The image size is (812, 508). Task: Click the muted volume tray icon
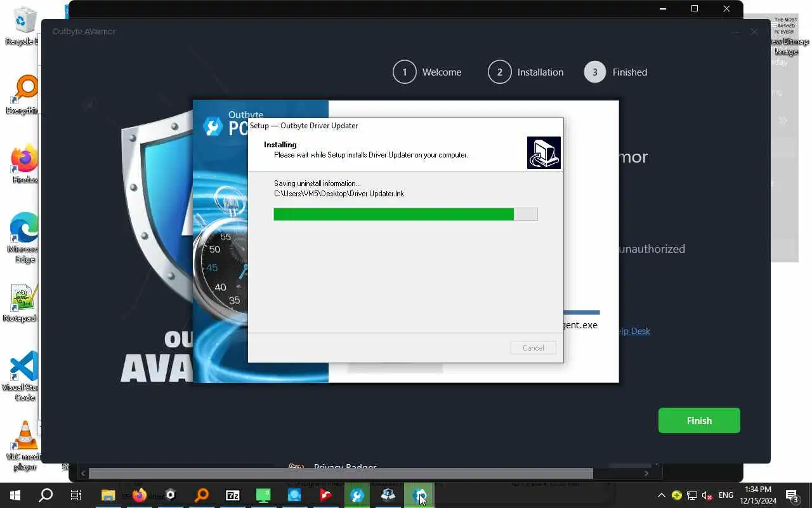[707, 495]
